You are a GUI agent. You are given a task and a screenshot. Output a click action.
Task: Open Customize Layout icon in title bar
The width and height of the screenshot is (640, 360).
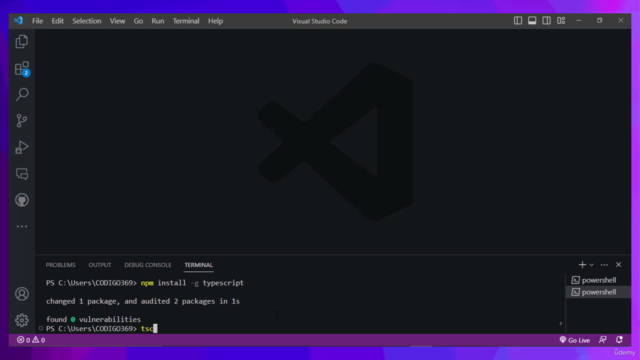pyautogui.click(x=561, y=21)
